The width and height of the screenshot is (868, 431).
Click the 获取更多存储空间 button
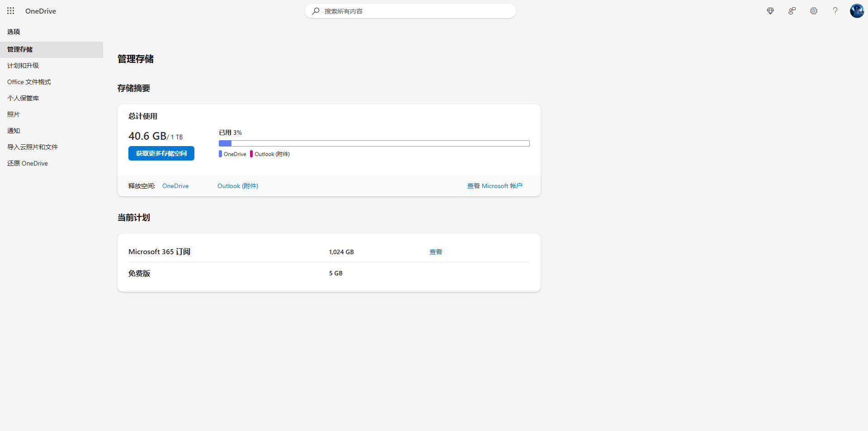pyautogui.click(x=161, y=153)
